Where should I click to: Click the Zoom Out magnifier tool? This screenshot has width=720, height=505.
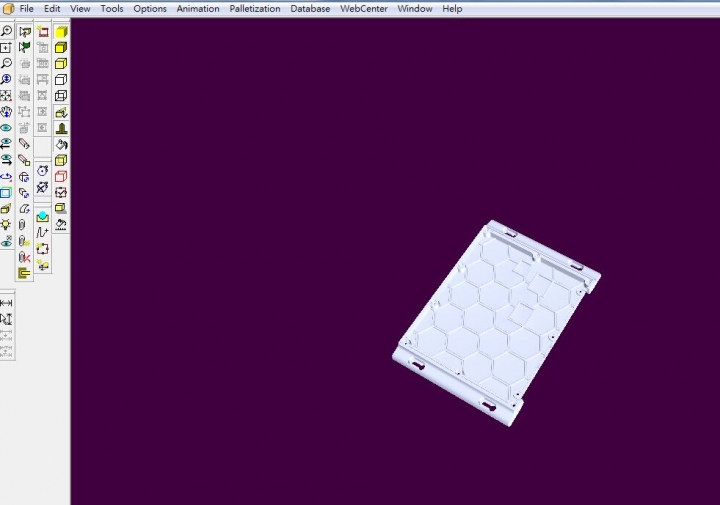pyautogui.click(x=6, y=63)
